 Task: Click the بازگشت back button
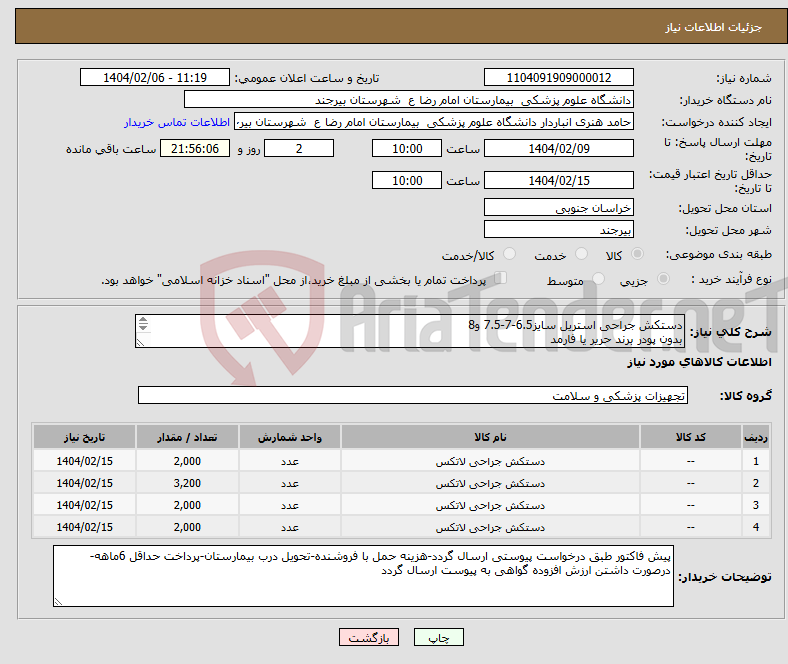369,637
